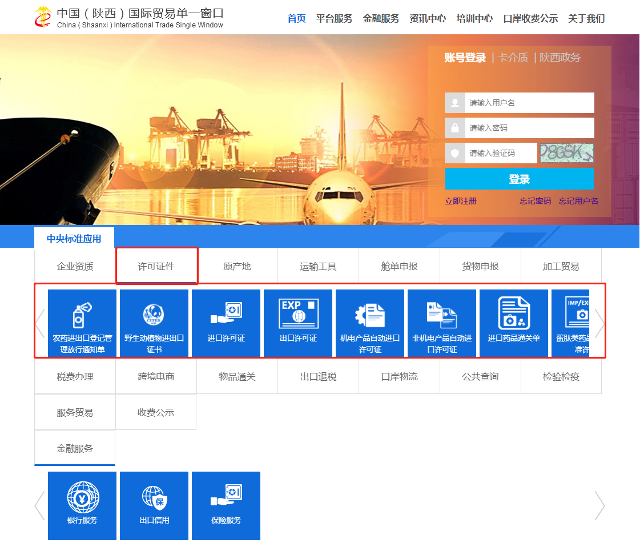Open the 农药进出口登记管理放行通知单 tile
The image size is (640, 543).
82,323
